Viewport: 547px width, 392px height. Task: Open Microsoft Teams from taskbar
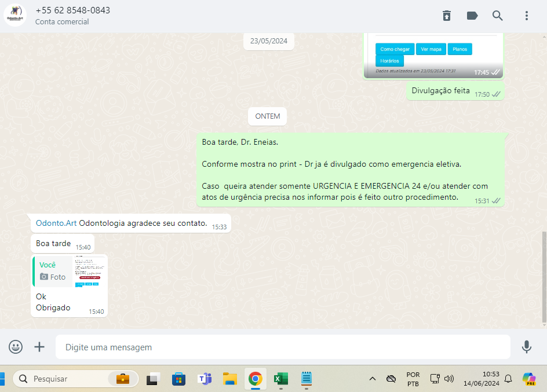(x=205, y=379)
